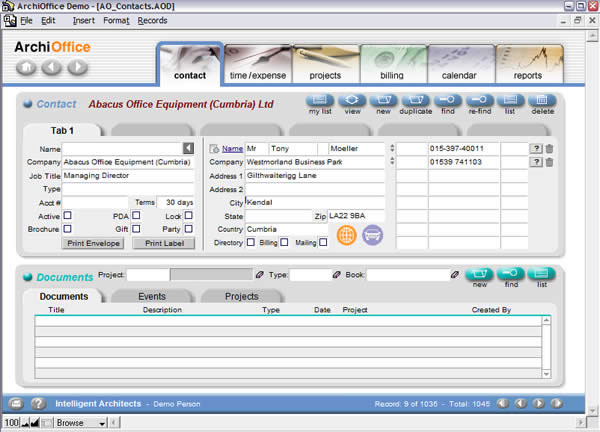600x432 pixels.
Task: Tick the Billing checkbox
Action: coord(284,242)
